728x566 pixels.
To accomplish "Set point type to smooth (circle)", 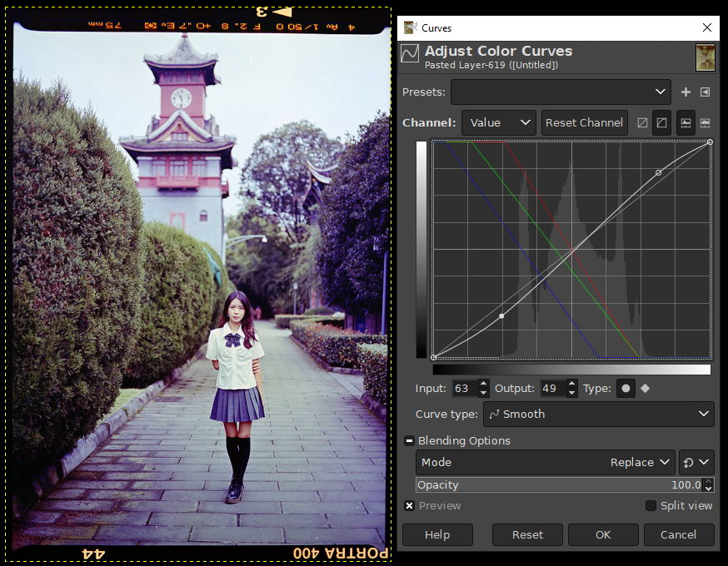I will coord(626,389).
